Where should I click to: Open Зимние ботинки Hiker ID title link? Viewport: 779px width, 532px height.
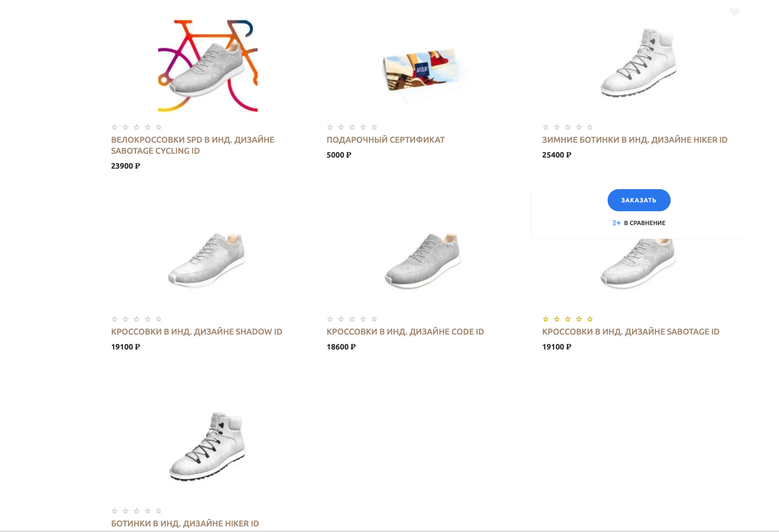(634, 140)
